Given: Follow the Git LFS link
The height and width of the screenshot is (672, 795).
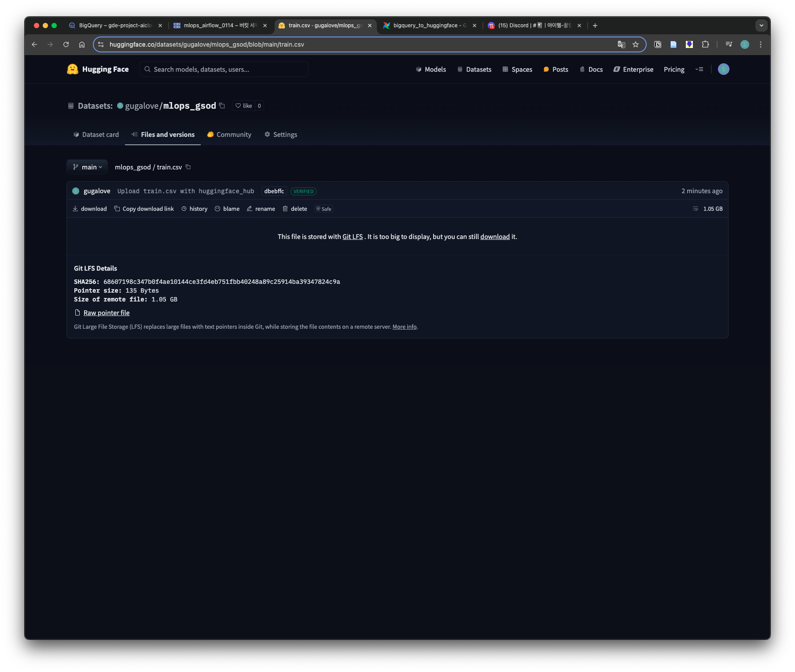Looking at the screenshot, I should [353, 237].
